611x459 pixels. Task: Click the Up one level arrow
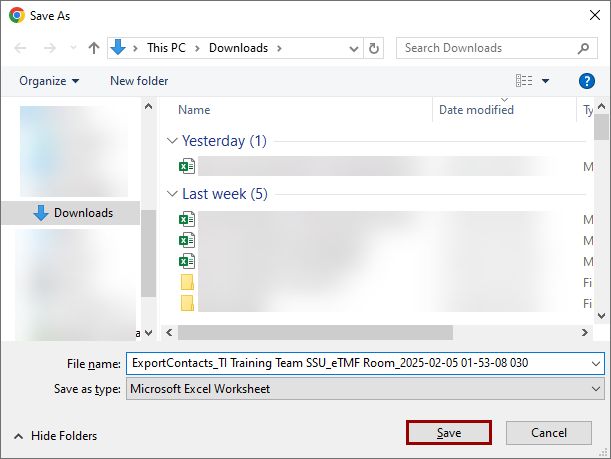click(94, 48)
